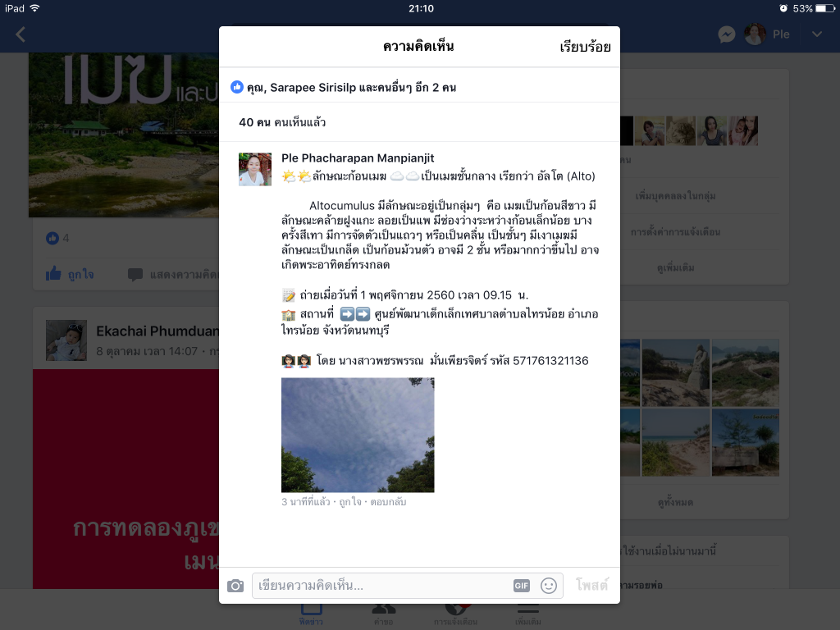The width and height of the screenshot is (840, 630).
Task: Reply to the comment with ตอบกลับ
Action: (388, 502)
